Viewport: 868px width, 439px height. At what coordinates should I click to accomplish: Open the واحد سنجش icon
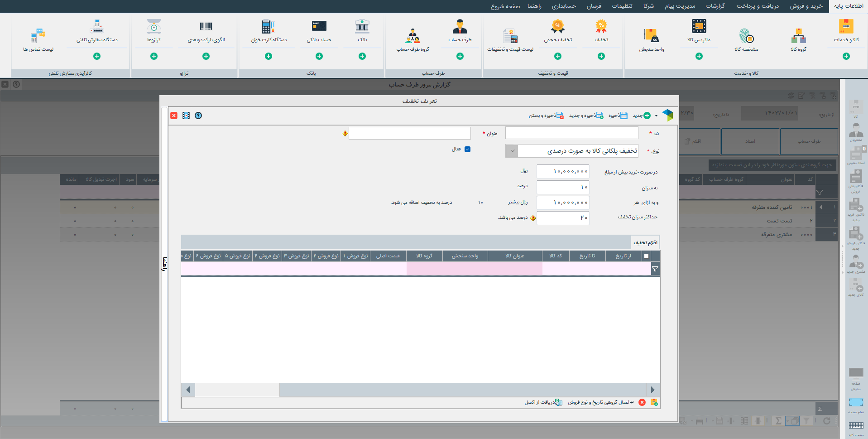pos(652,36)
